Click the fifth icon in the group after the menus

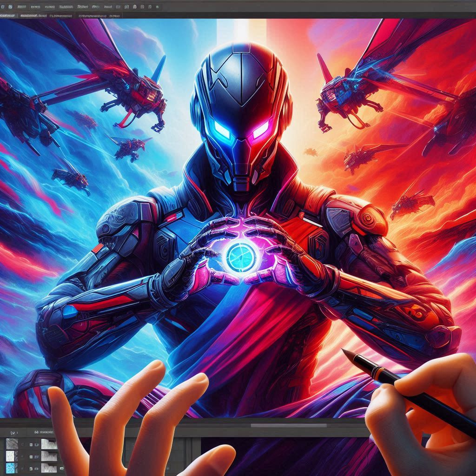click(x=150, y=7)
